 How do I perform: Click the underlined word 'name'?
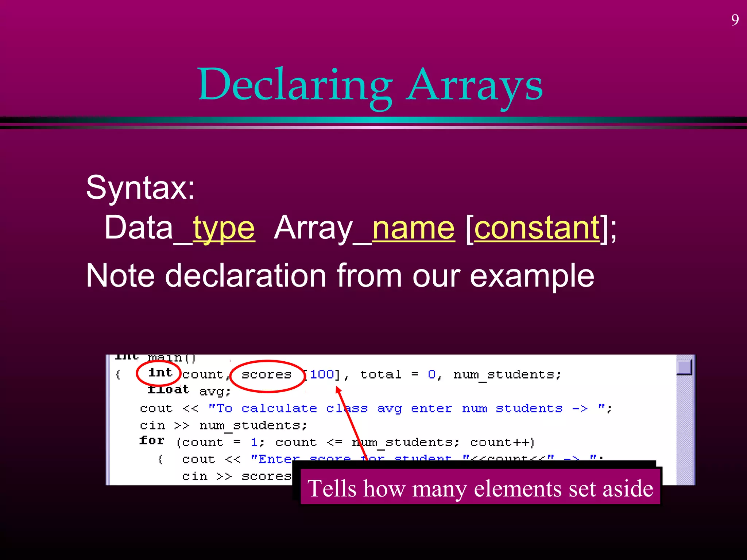tap(413, 228)
